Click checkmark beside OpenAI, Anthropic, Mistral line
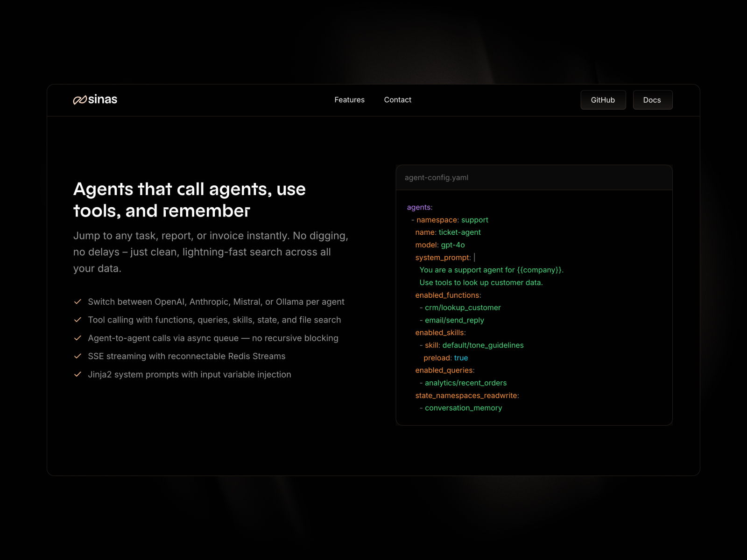The height and width of the screenshot is (560, 747). (x=78, y=302)
